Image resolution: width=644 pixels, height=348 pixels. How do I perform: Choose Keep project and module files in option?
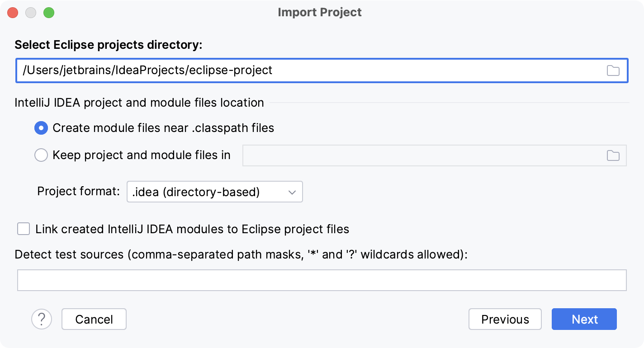click(x=41, y=155)
